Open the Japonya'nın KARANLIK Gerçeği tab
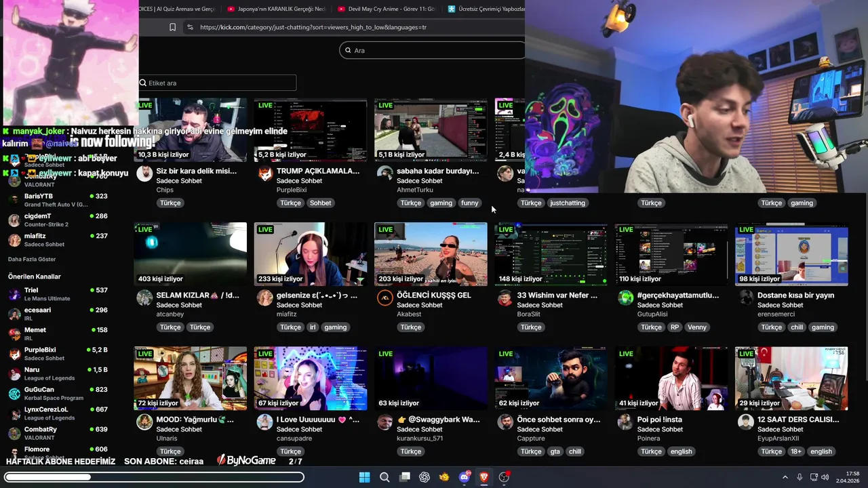Viewport: 868px width, 488px height. pyautogui.click(x=277, y=9)
